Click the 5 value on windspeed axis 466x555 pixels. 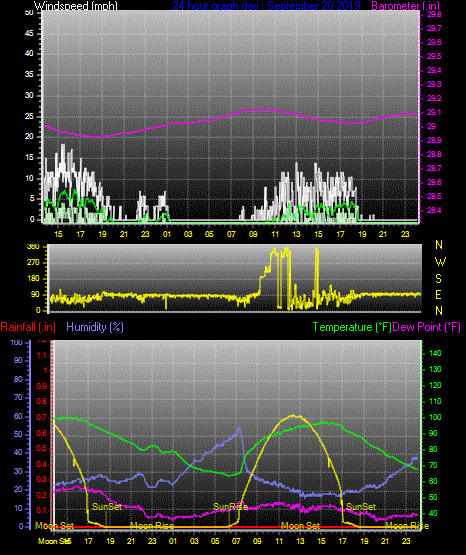point(32,199)
